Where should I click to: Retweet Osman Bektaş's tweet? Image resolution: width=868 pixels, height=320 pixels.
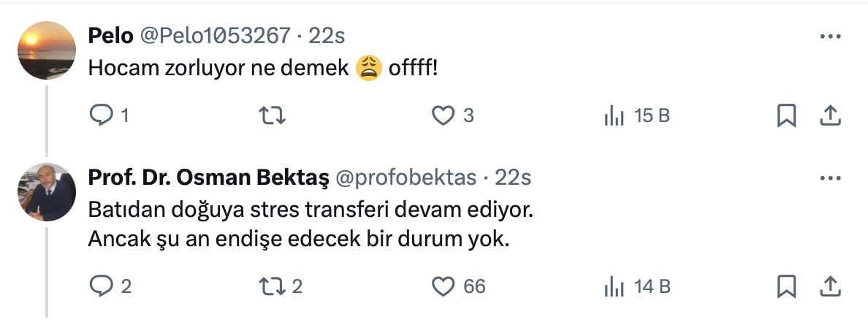click(273, 286)
